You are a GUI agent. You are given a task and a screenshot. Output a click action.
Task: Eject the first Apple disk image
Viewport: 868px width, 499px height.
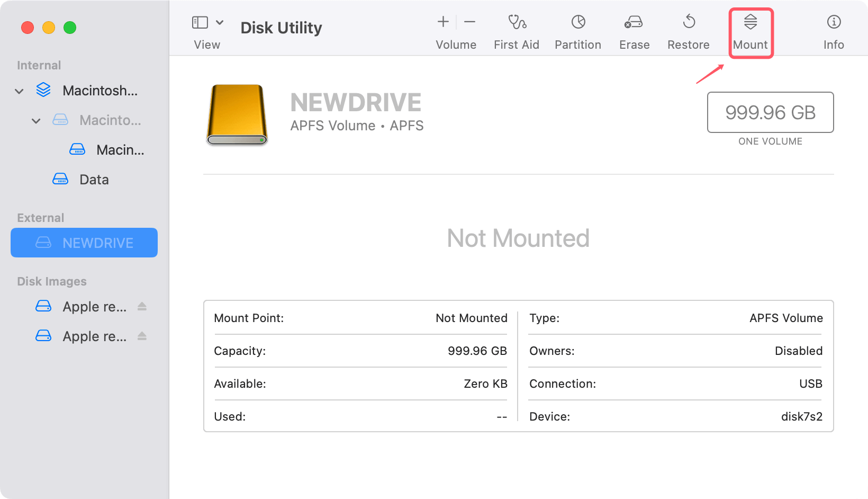[x=142, y=306]
